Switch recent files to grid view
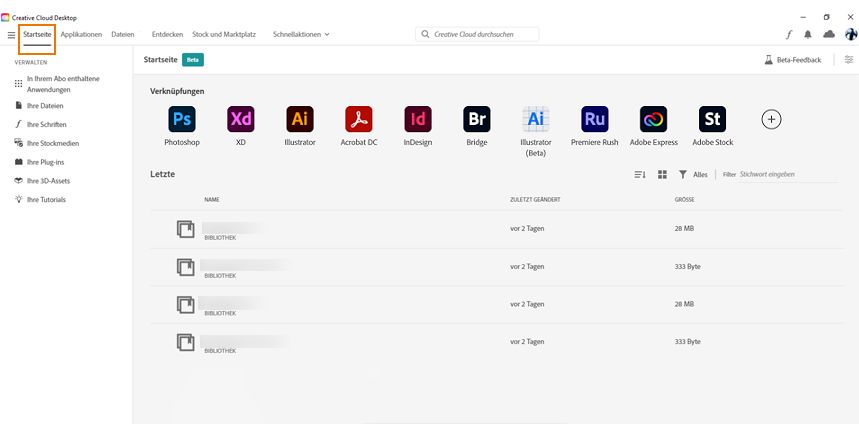Image resolution: width=859 pixels, height=424 pixels. click(x=662, y=174)
